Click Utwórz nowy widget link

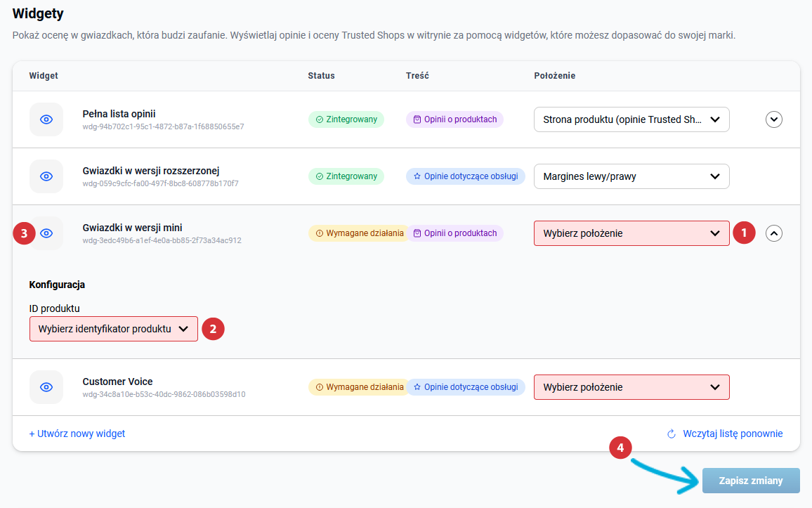click(x=77, y=434)
